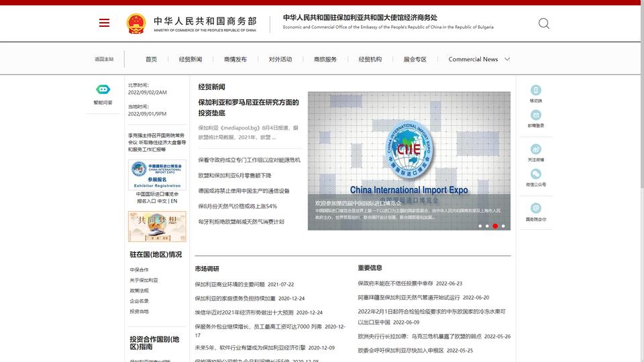Open the search magnifier icon
Image resolution: width=644 pixels, height=362 pixels.
(544, 23)
